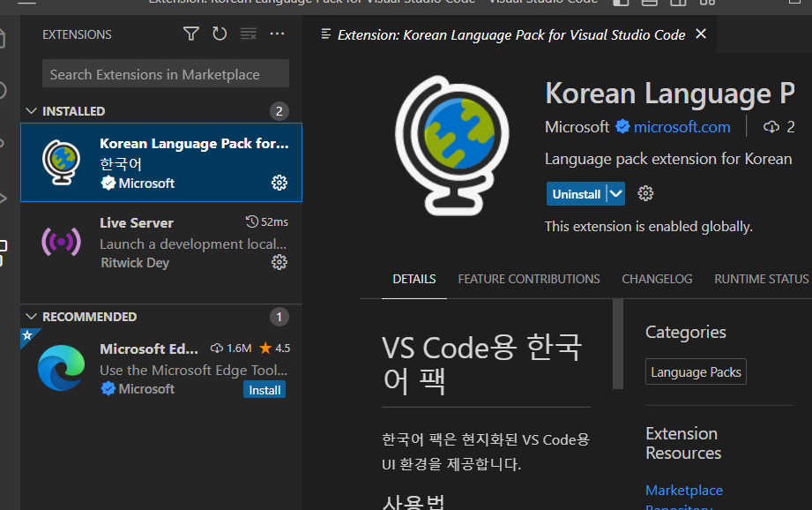Screen dimensions: 812x510
Task: Click 'Language pack extension for Korean' description
Action: pyautogui.click(x=668, y=159)
